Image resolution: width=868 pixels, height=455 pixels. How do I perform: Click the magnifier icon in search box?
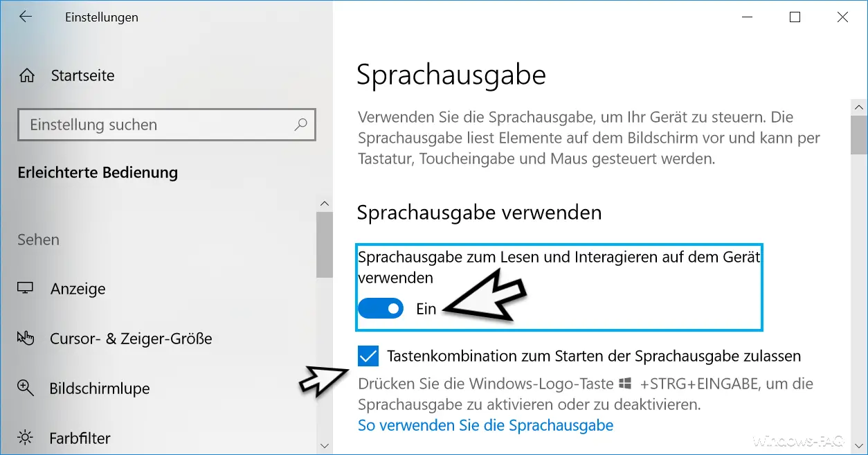[x=300, y=125]
